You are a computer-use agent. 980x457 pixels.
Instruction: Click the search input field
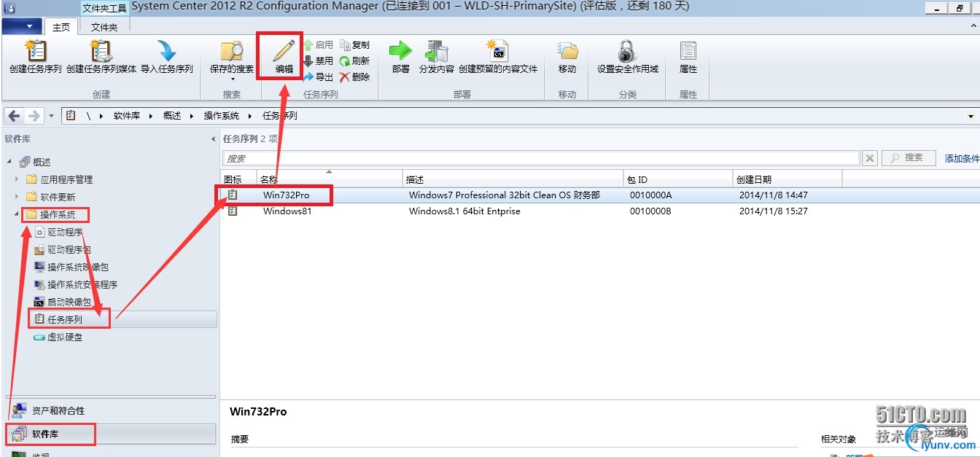tap(540, 157)
